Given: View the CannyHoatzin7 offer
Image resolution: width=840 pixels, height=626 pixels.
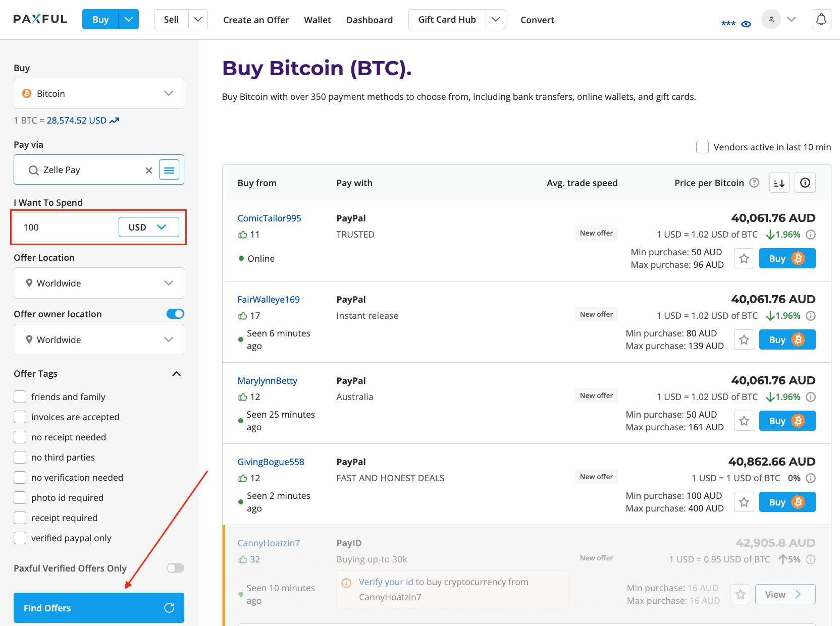Looking at the screenshot, I should point(785,594).
